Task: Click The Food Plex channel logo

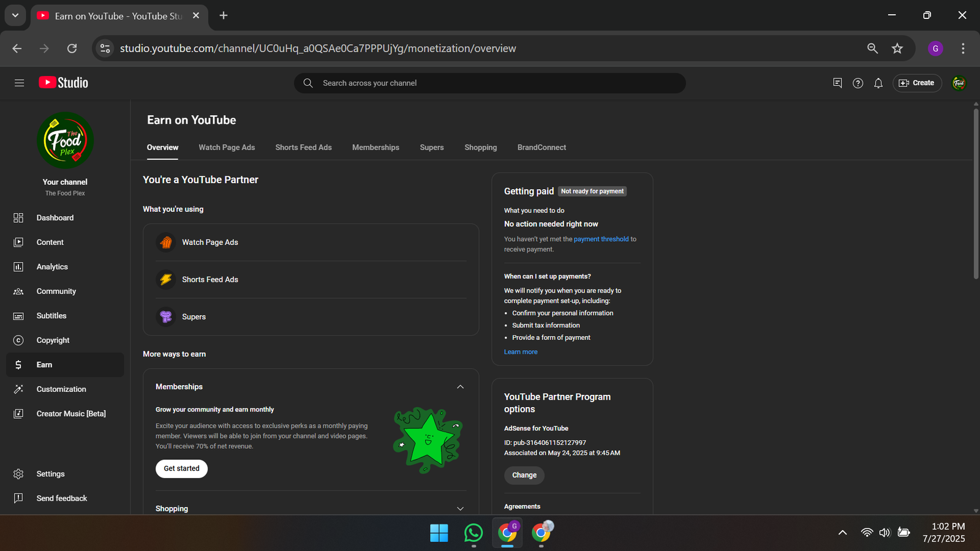Action: coord(65,140)
